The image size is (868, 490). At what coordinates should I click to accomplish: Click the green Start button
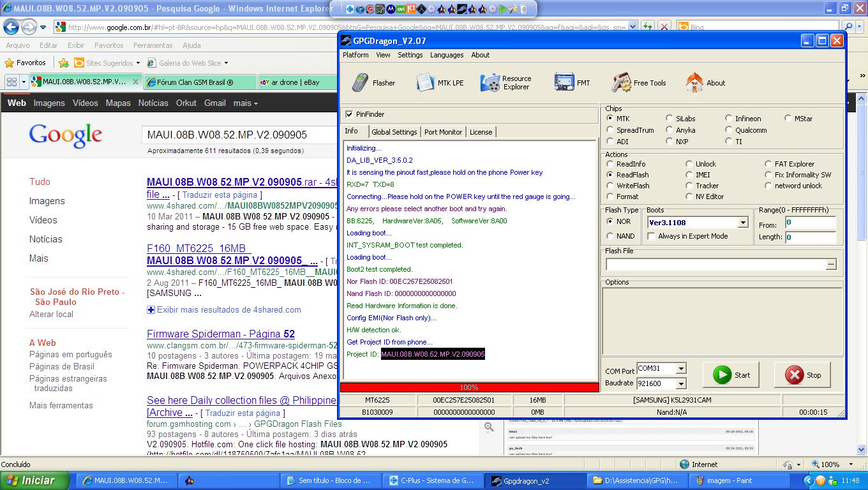(x=731, y=375)
